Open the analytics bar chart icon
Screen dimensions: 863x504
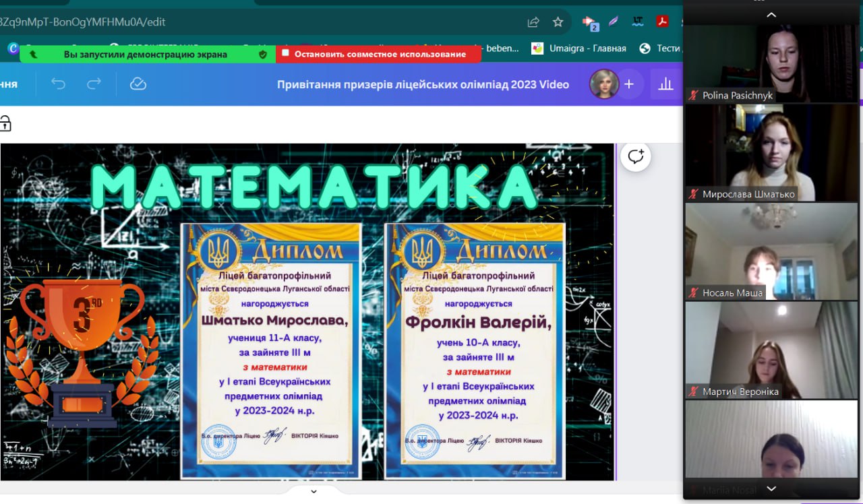(665, 84)
